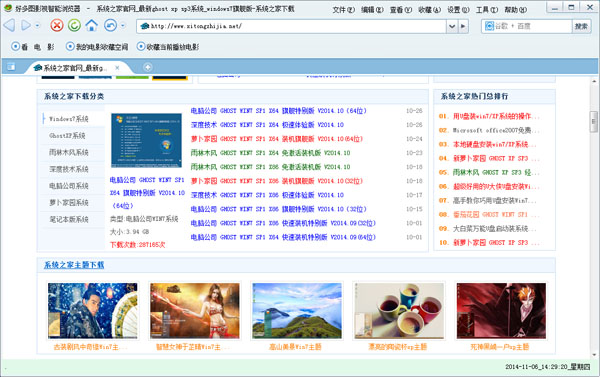600x377 pixels.
Task: Select 笔记本系统 category in sidebar
Action: (x=69, y=219)
